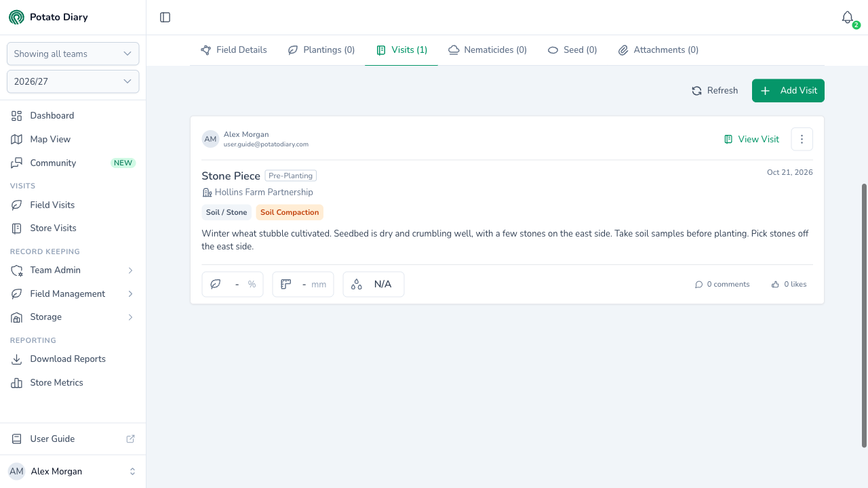Expand Team Admin submenu

(x=73, y=270)
